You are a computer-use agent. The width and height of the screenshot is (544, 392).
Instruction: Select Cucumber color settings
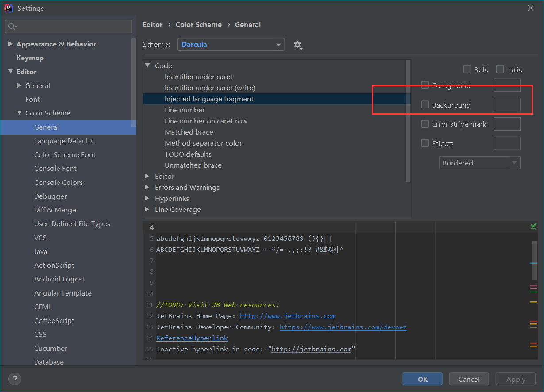[x=50, y=349]
